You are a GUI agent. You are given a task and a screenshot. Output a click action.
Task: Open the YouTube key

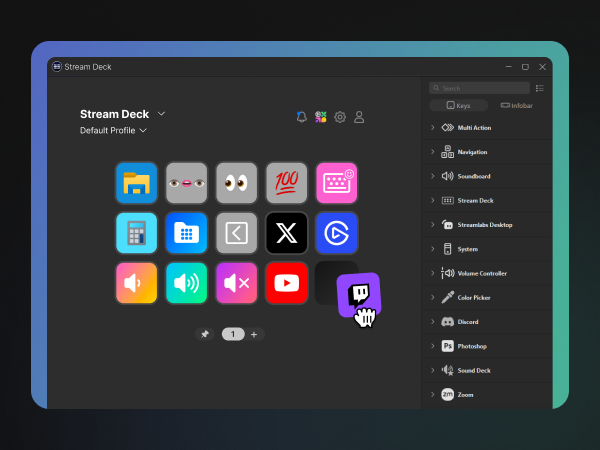click(287, 283)
